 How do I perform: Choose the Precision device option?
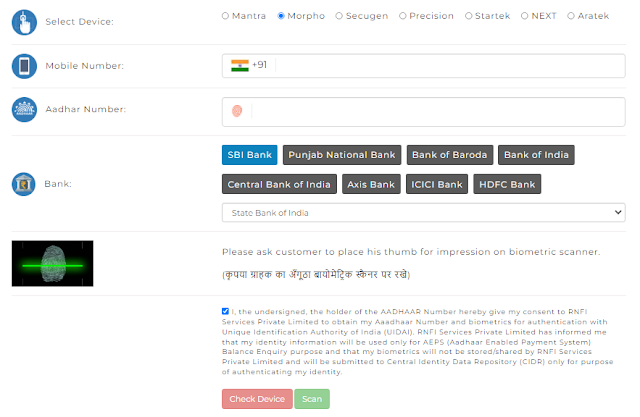click(402, 16)
